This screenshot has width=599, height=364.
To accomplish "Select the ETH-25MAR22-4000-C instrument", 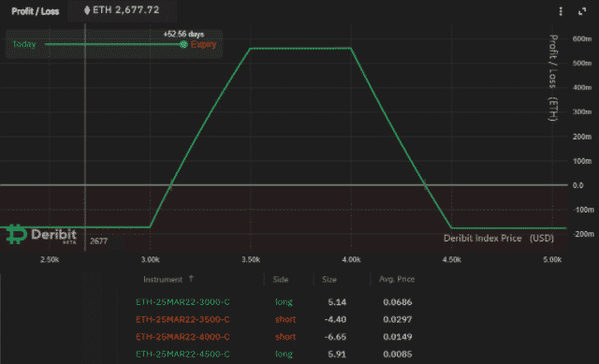I will (x=183, y=337).
